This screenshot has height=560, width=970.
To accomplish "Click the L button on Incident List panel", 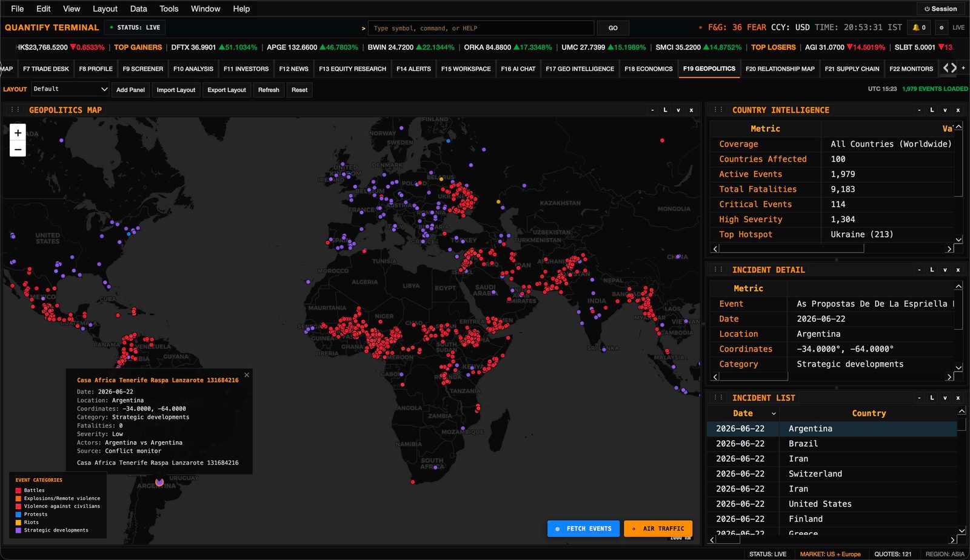I will 932,398.
